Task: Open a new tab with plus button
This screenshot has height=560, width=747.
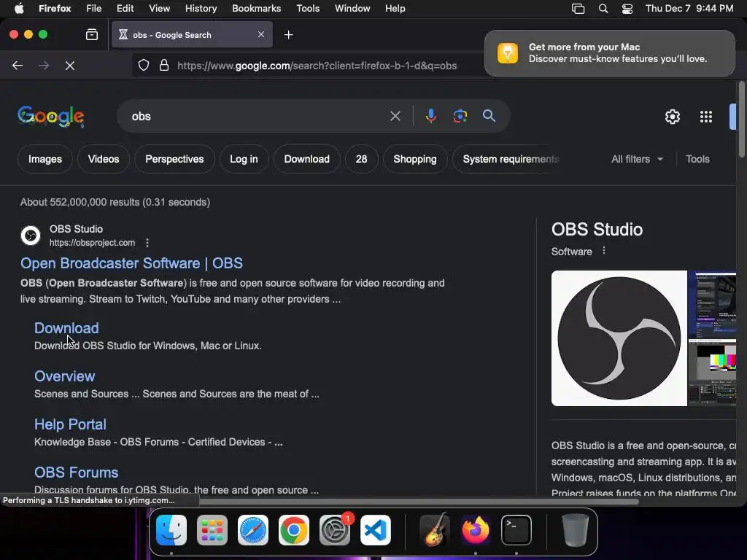Action: click(288, 35)
